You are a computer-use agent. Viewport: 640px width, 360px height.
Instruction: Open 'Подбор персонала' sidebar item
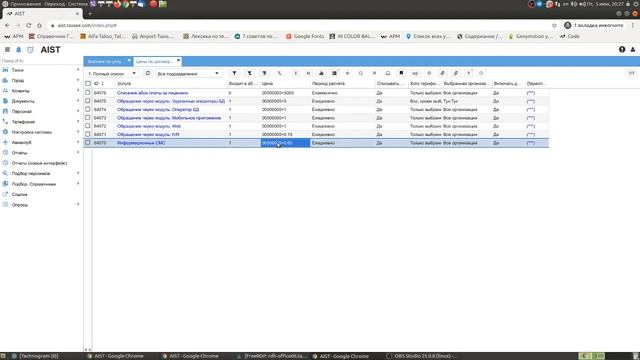click(x=31, y=173)
